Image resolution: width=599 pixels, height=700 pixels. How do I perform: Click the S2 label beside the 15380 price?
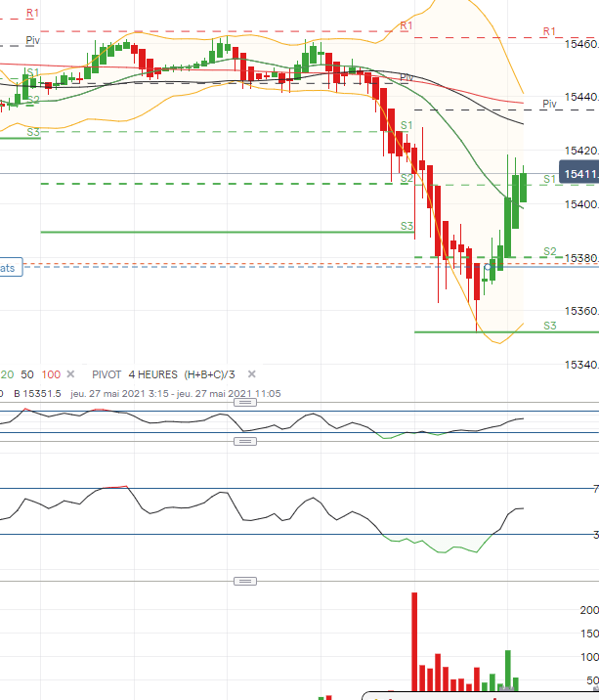point(550,252)
